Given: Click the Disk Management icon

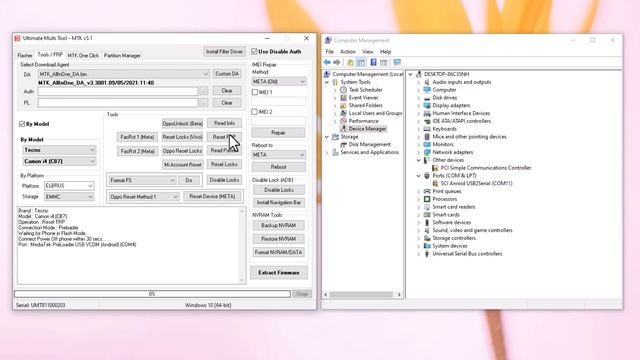Looking at the screenshot, I should (x=343, y=144).
